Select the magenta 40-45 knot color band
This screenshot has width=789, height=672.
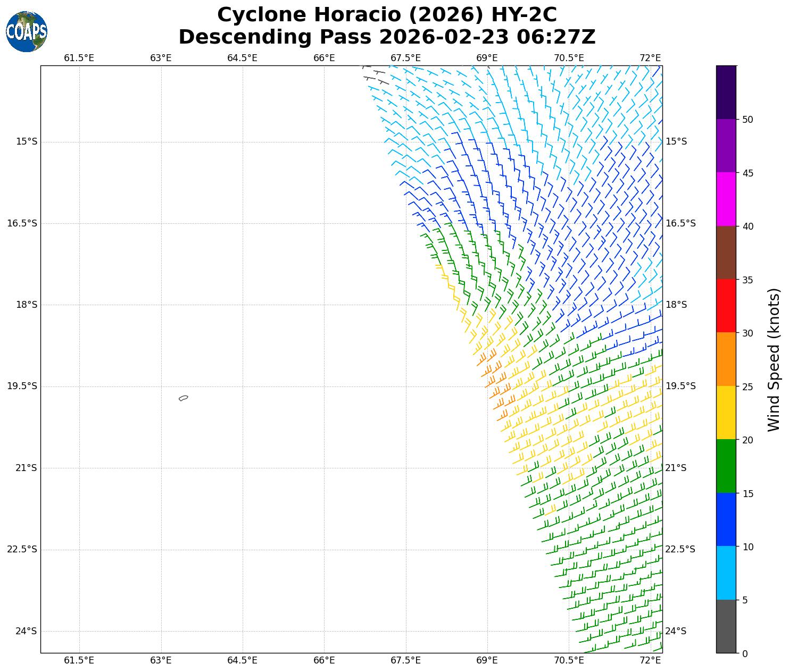pyautogui.click(x=726, y=199)
